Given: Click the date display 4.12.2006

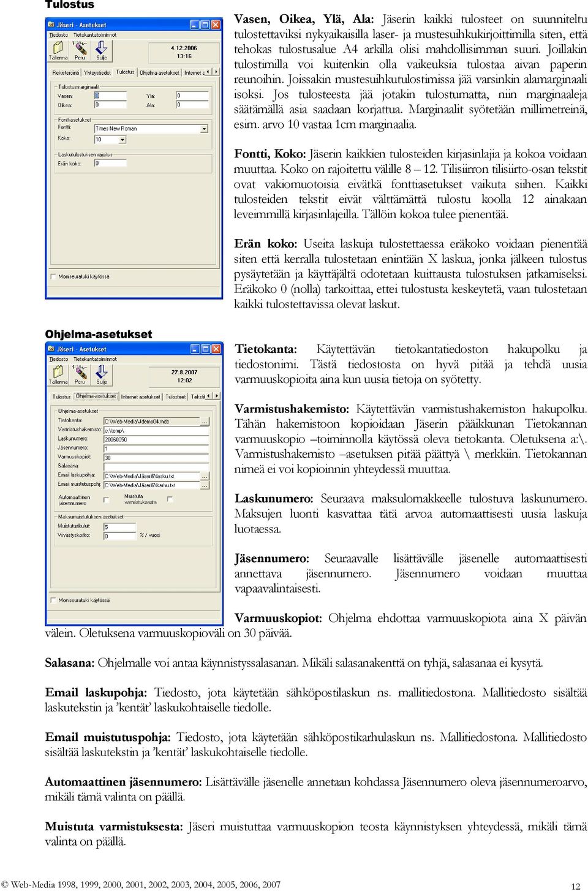Looking at the screenshot, I should [184, 48].
